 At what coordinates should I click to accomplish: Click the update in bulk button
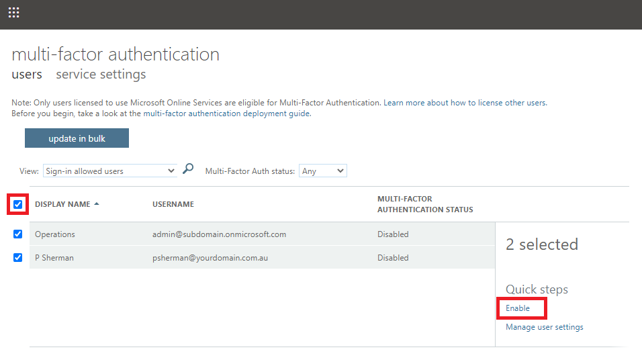[77, 138]
